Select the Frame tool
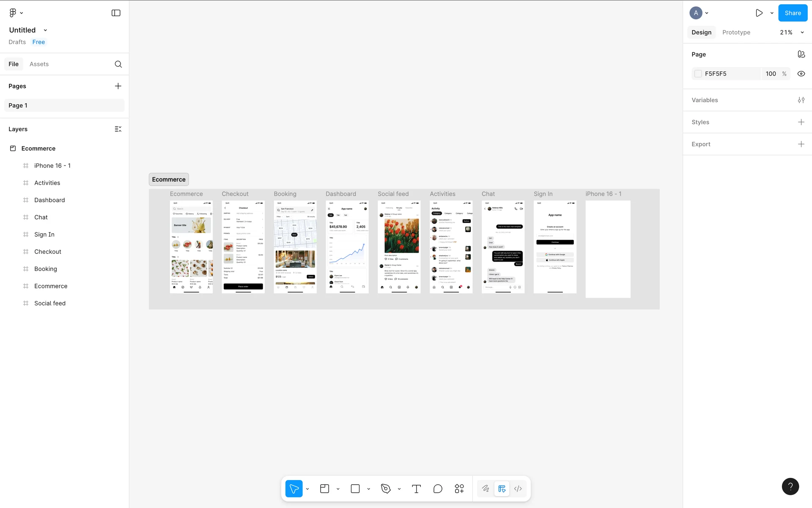This screenshot has height=508, width=812. (x=324, y=489)
